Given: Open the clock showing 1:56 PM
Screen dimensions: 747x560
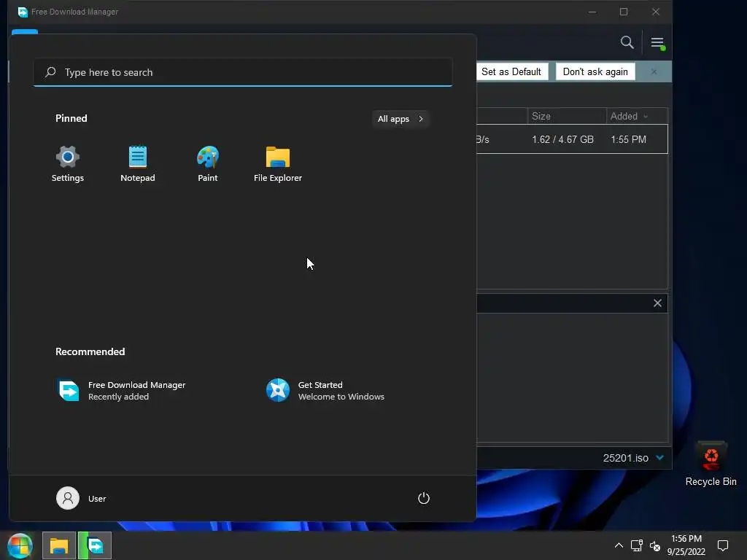Looking at the screenshot, I should 686,545.
